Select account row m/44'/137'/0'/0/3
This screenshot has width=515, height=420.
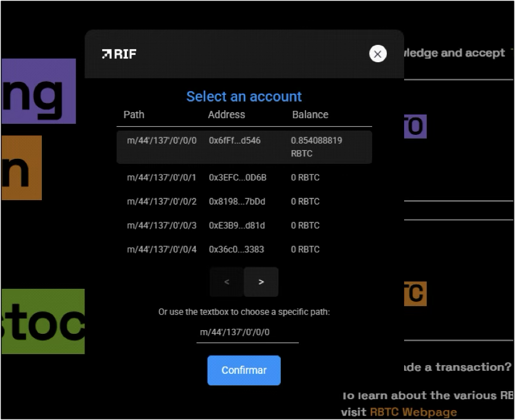(244, 225)
